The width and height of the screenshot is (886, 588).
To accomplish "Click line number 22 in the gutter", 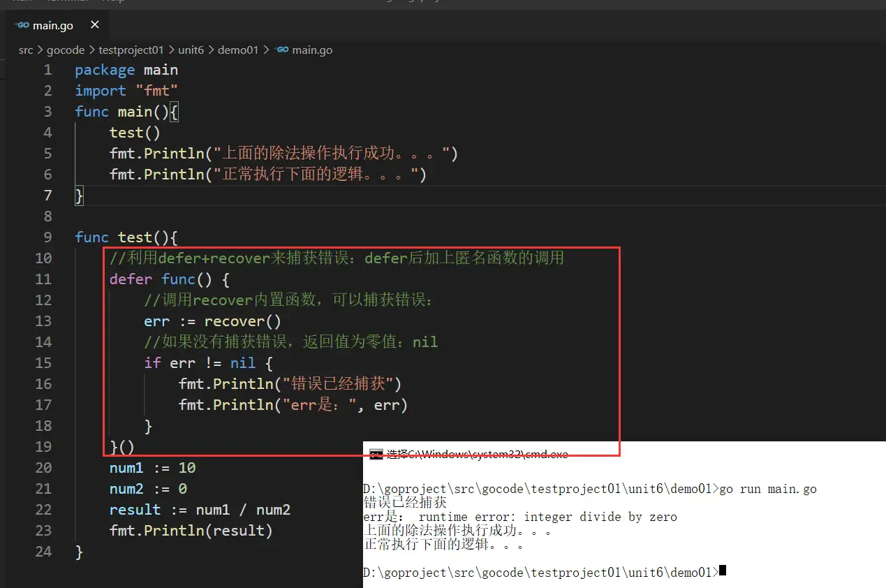I will pos(43,509).
